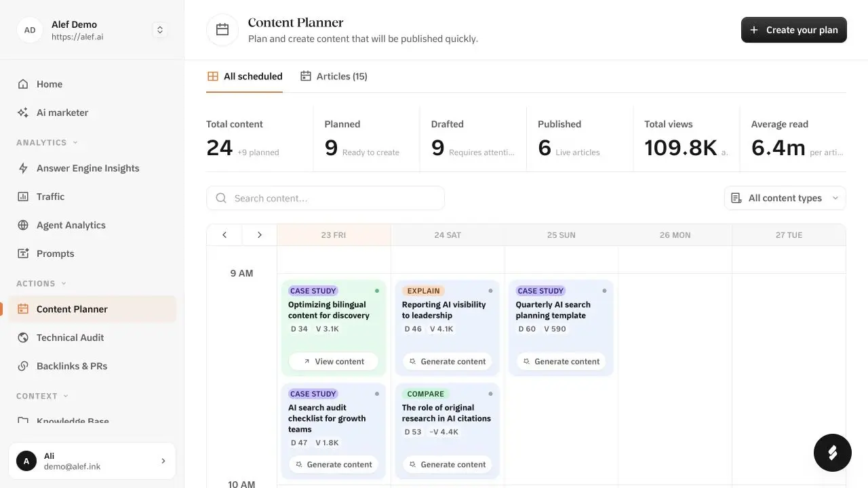Open the Quarterly AI search planning template card
Screen dimensions: 868x488
click(561, 327)
